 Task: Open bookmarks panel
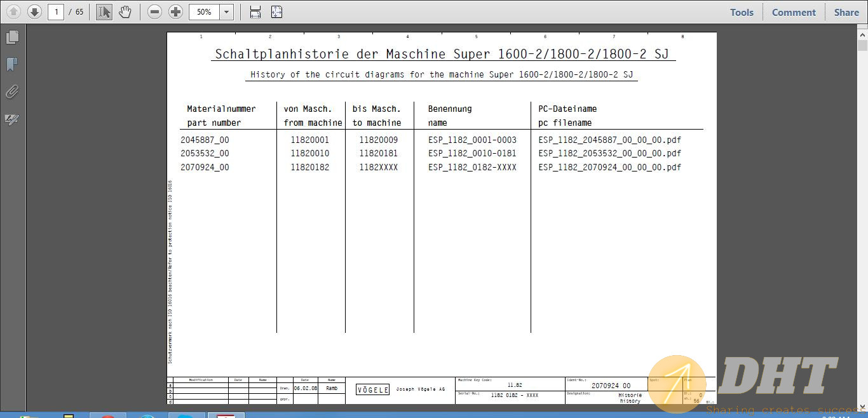[12, 64]
